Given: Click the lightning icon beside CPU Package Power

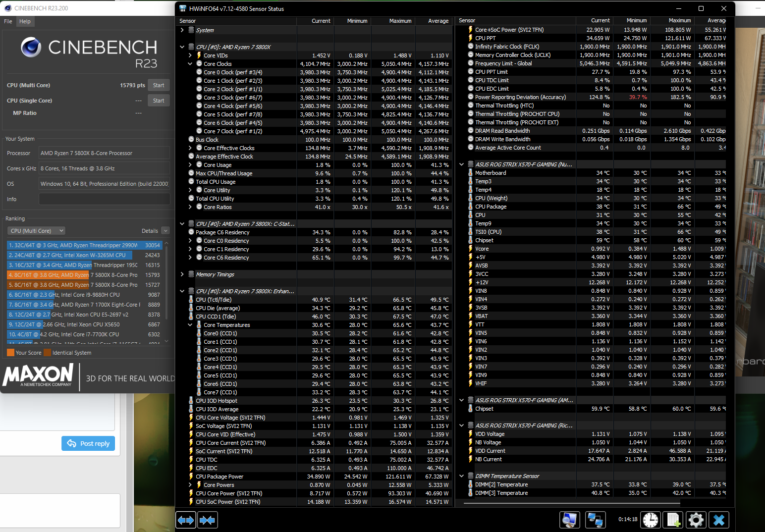Looking at the screenshot, I should point(191,477).
